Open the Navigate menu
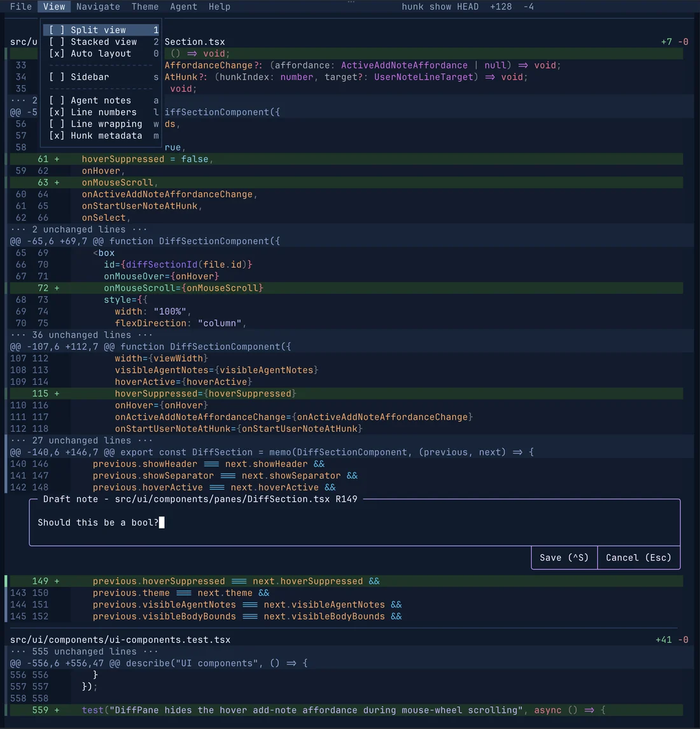Image resolution: width=700 pixels, height=729 pixels. (x=98, y=6)
